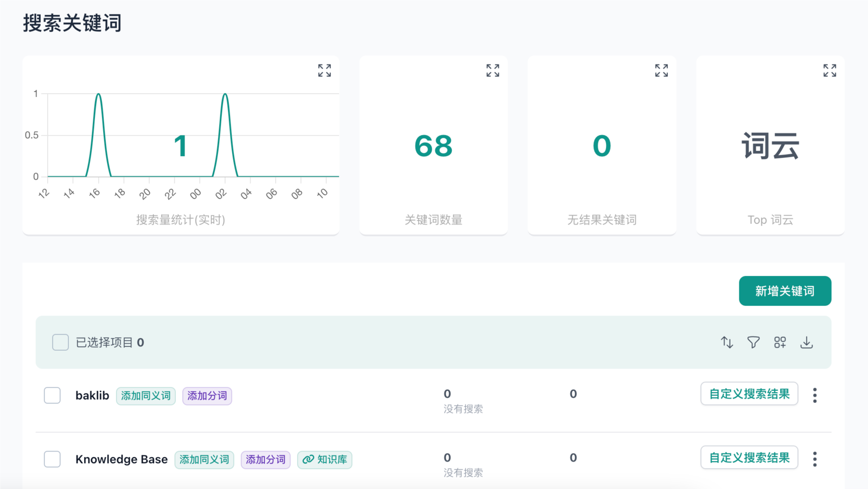Open more options for baklib row
The height and width of the screenshot is (489, 868).
(815, 395)
